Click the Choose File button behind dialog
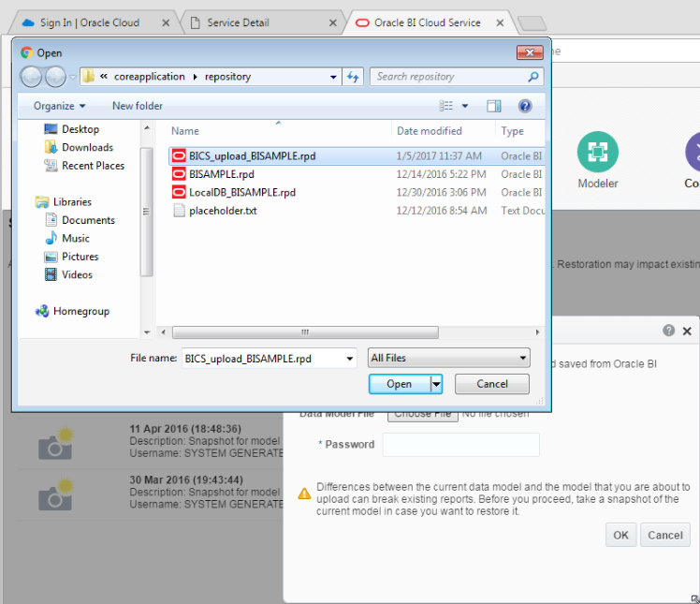This screenshot has height=604, width=700. (423, 416)
